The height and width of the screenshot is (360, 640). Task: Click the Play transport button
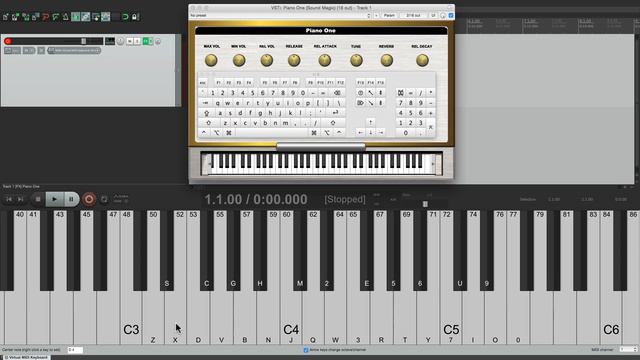point(54,199)
